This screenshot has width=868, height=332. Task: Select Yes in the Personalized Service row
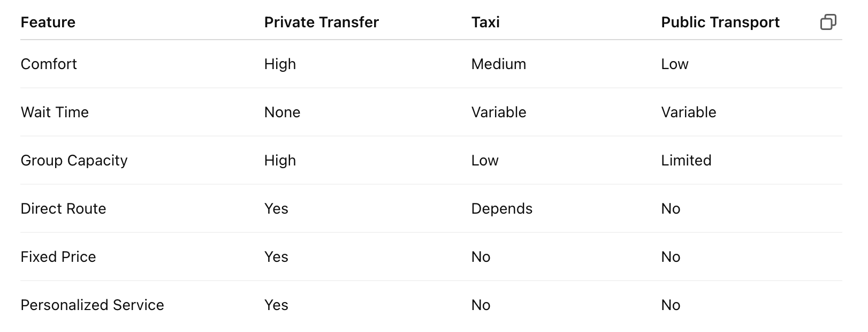[x=276, y=305]
